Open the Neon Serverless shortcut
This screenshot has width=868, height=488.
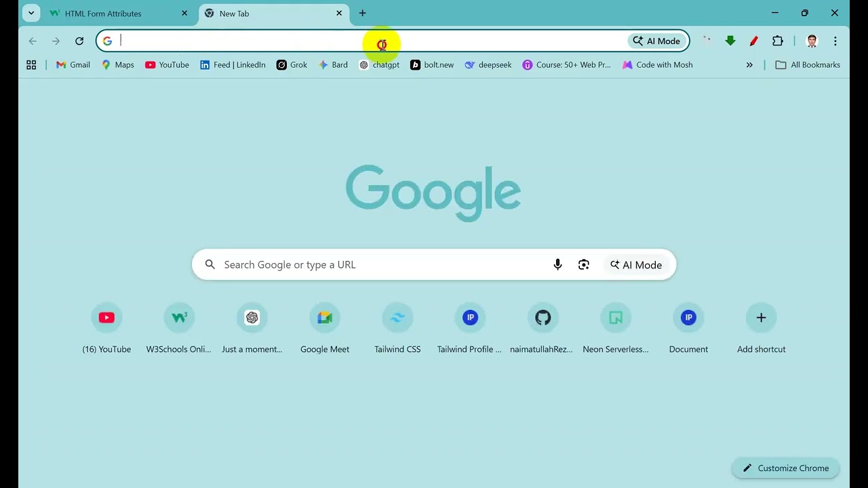616,329
